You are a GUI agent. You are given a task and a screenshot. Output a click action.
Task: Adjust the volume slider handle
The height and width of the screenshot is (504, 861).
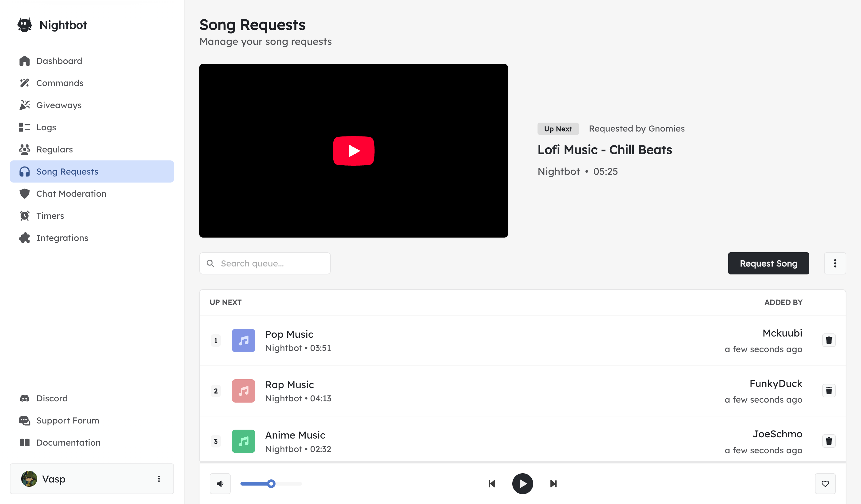271,483
